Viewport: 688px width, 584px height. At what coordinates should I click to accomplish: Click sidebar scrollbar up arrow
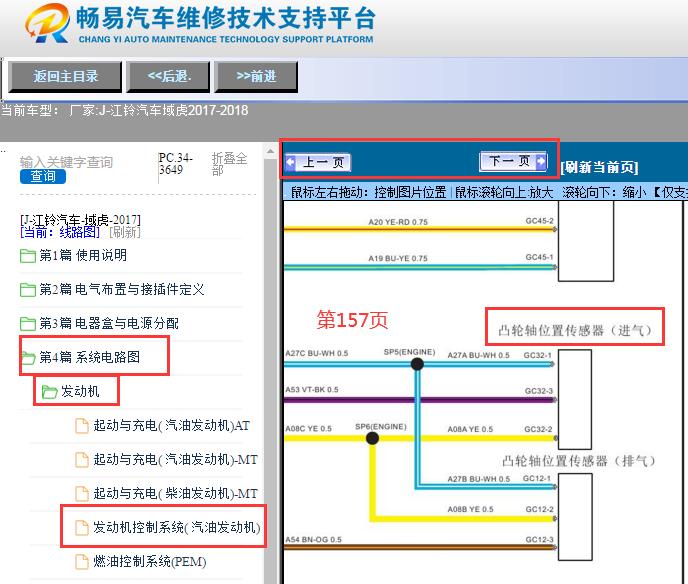click(x=270, y=151)
